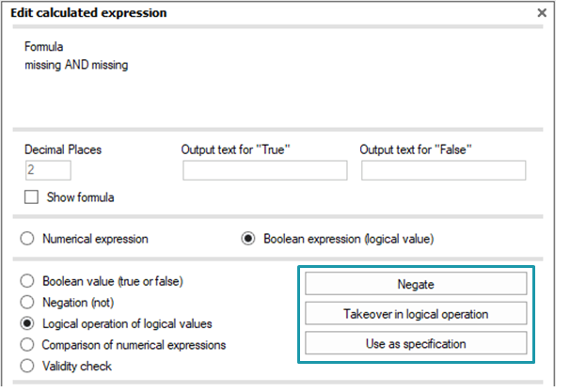Click the Decimal Places label text

[63, 149]
